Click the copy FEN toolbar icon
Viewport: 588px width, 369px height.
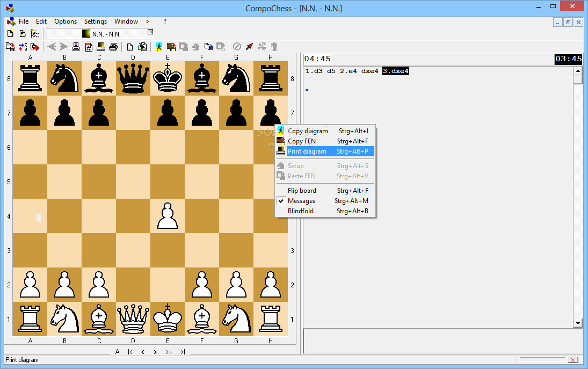click(171, 47)
